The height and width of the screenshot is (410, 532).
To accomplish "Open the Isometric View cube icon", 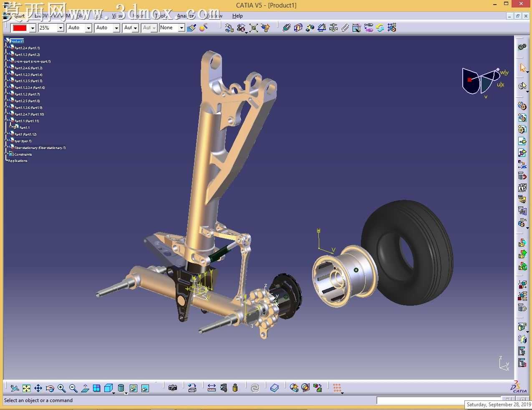I will point(108,388).
